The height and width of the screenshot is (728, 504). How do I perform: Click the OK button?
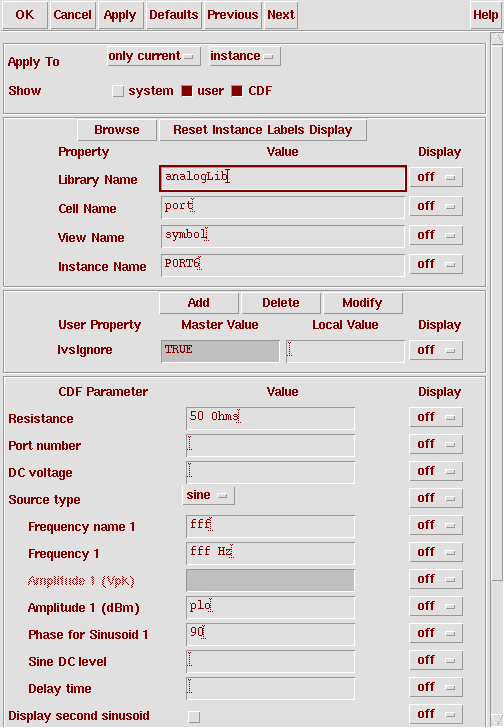click(25, 15)
